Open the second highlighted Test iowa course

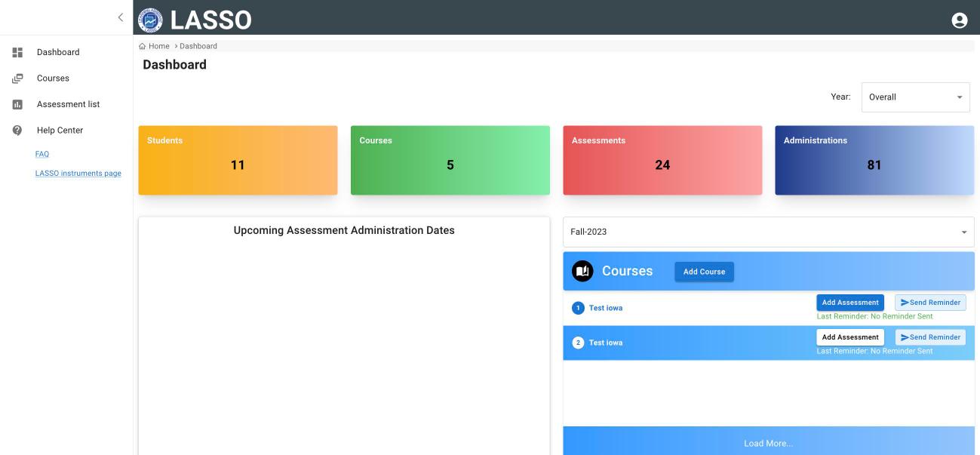tap(606, 343)
